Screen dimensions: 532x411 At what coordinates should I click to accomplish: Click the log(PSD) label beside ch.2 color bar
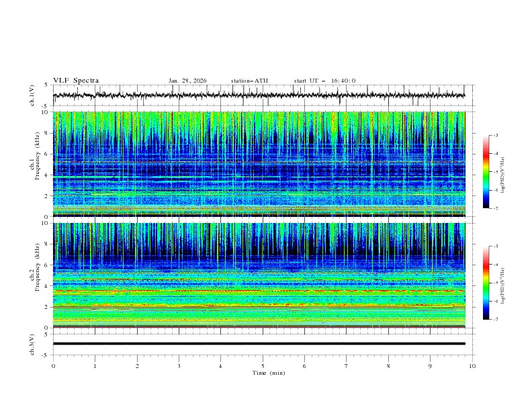pyautogui.click(x=502, y=286)
